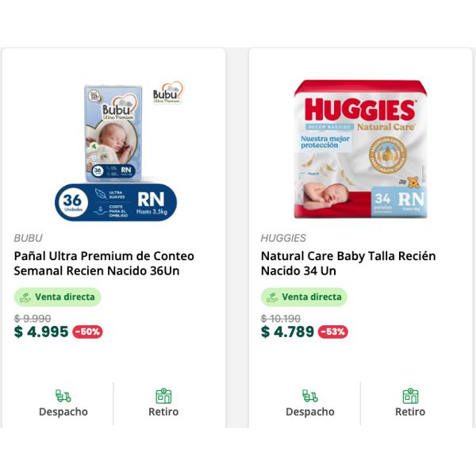Viewport: 476px width, 476px height.
Task: Click the Bubu diaper package image
Action: tap(113, 133)
